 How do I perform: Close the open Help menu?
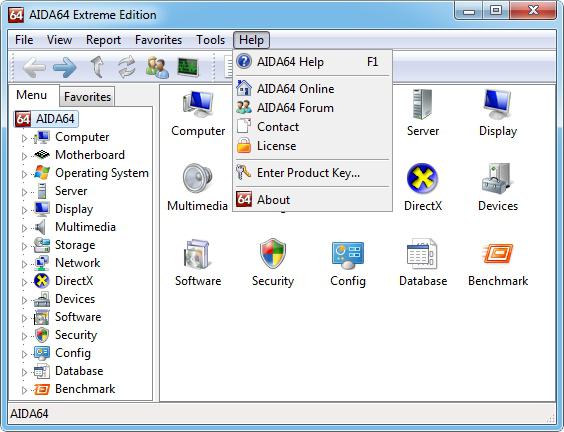coord(251,40)
